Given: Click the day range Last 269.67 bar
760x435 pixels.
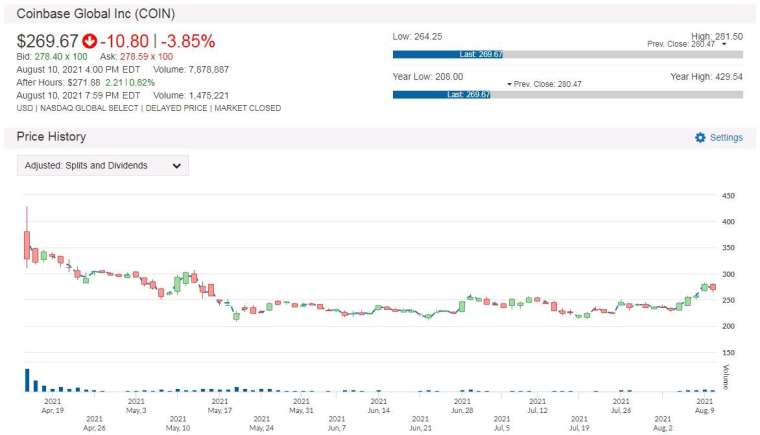Looking at the screenshot, I should coord(448,54).
